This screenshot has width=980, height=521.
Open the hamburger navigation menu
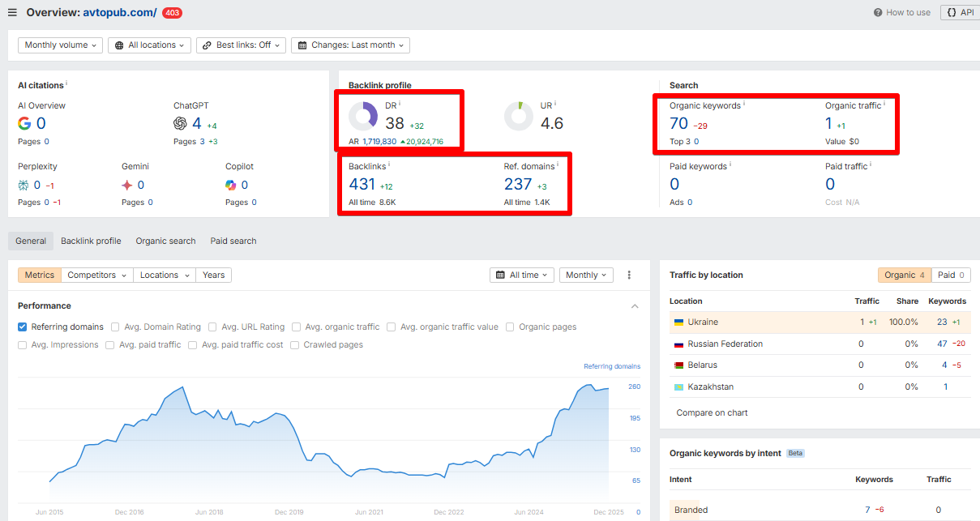pos(12,13)
